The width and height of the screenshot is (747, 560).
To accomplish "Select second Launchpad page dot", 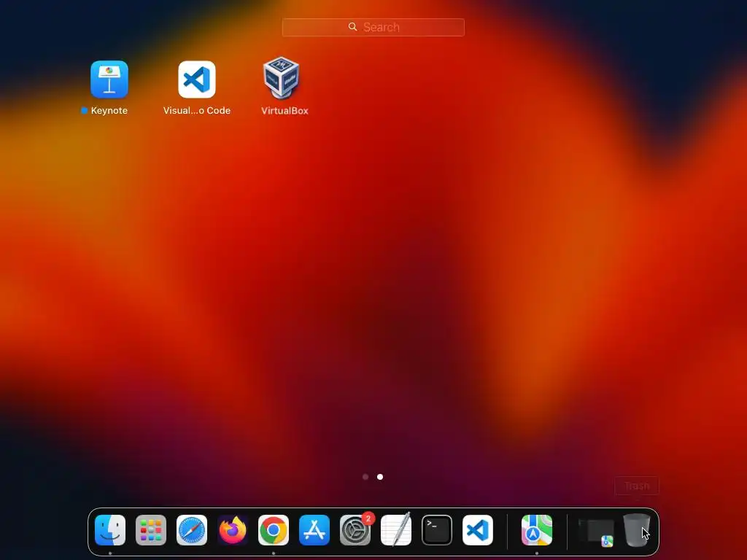I will pos(380,477).
